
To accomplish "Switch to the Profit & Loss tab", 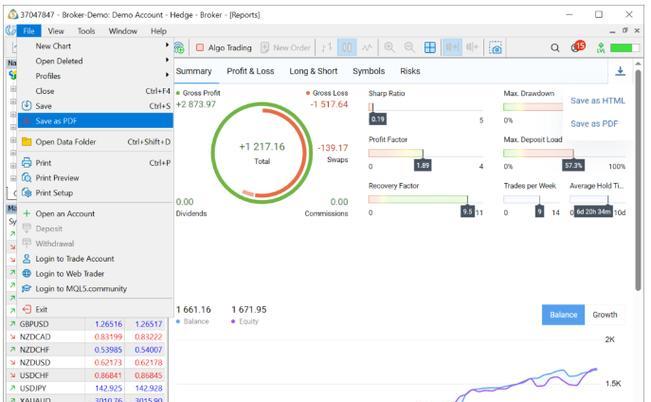I will pos(250,71).
